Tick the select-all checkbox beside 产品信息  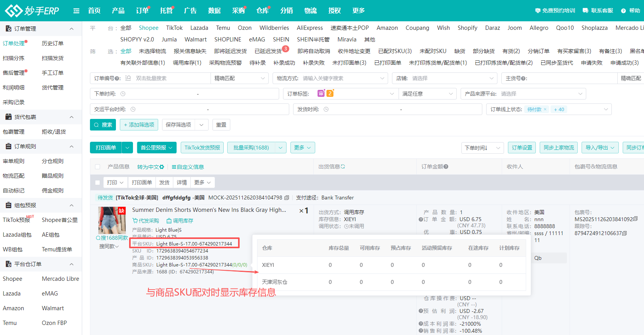pos(98,167)
